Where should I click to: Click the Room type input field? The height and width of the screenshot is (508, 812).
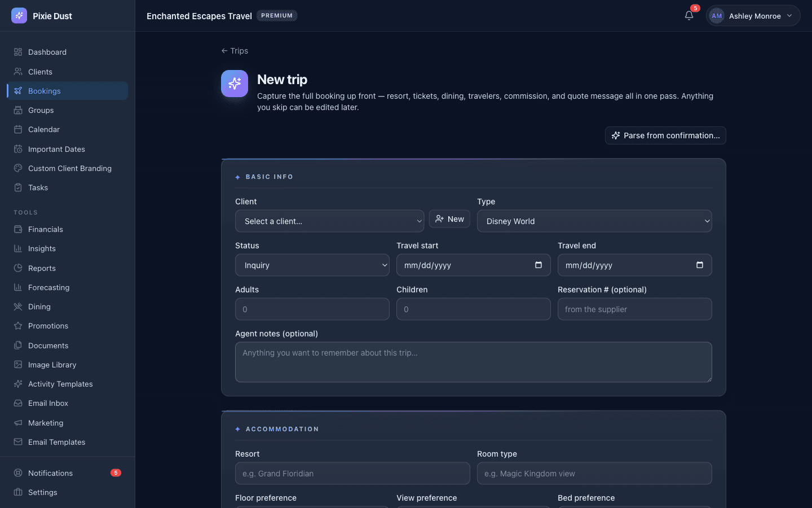[594, 474]
